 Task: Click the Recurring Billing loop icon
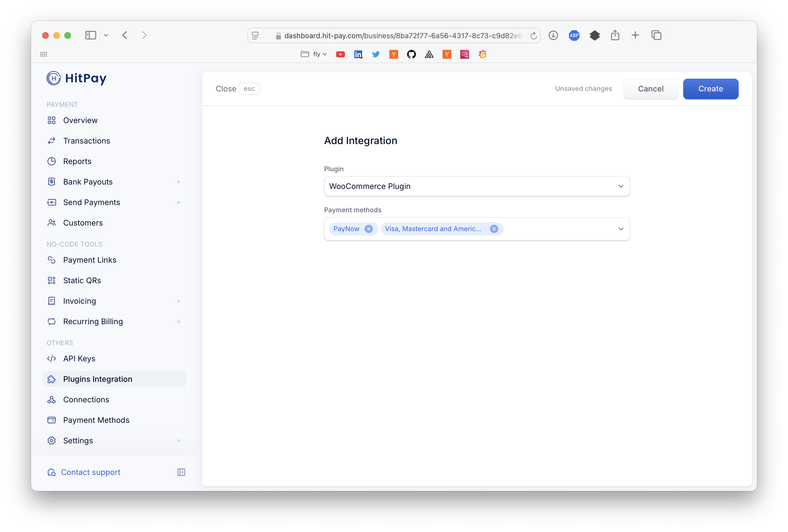pyautogui.click(x=52, y=321)
